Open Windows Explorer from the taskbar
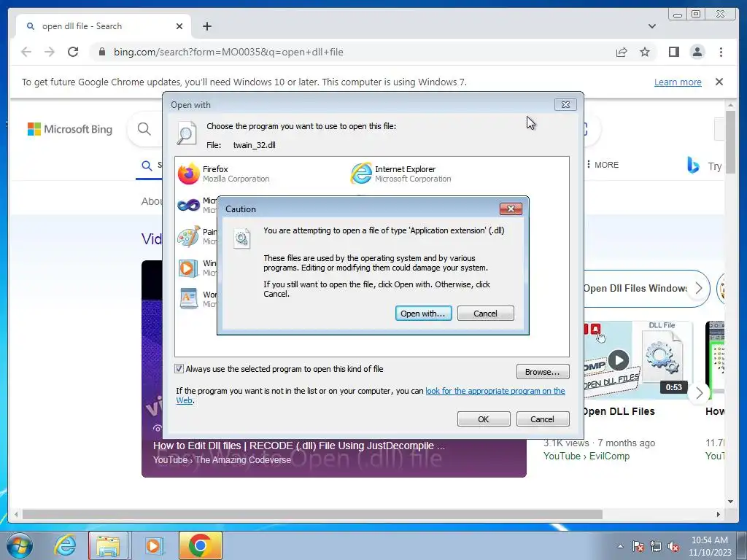This screenshot has width=747, height=560. (108, 545)
